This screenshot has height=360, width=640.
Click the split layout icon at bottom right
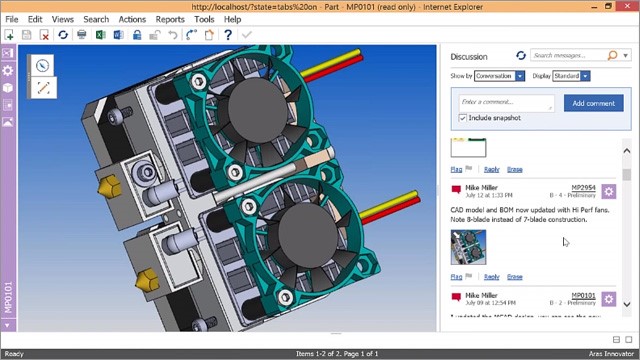pyautogui.click(x=616, y=340)
